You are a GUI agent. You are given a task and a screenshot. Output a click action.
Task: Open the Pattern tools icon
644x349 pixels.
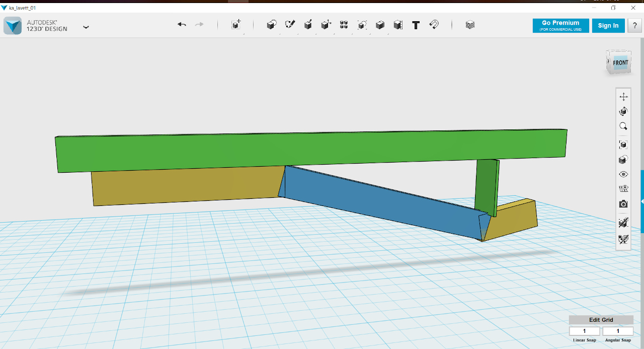click(344, 25)
